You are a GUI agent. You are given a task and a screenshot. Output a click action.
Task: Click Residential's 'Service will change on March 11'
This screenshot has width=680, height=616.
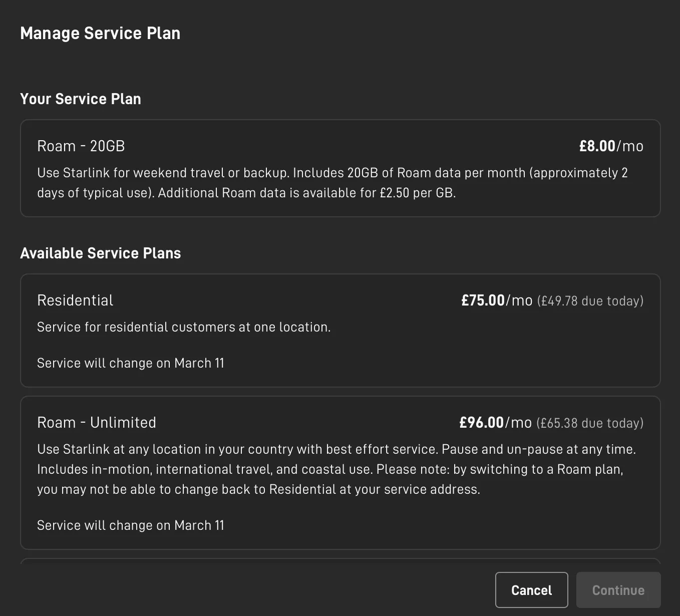(131, 363)
